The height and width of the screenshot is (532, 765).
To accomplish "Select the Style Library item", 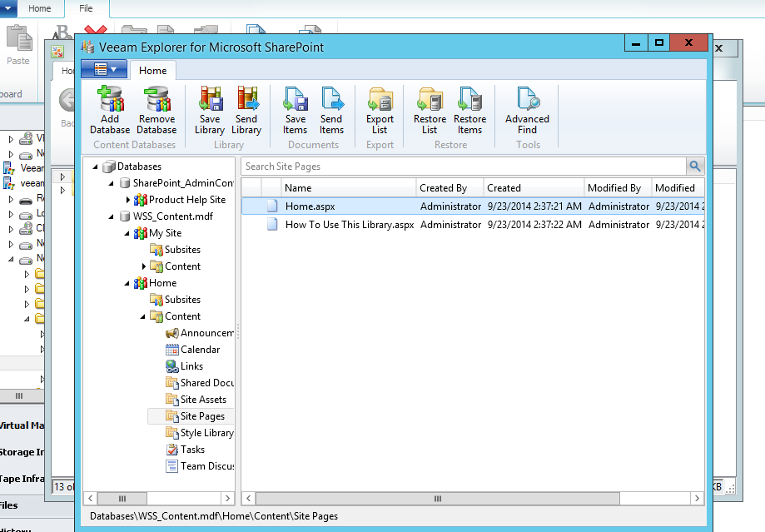I will coord(200,433).
